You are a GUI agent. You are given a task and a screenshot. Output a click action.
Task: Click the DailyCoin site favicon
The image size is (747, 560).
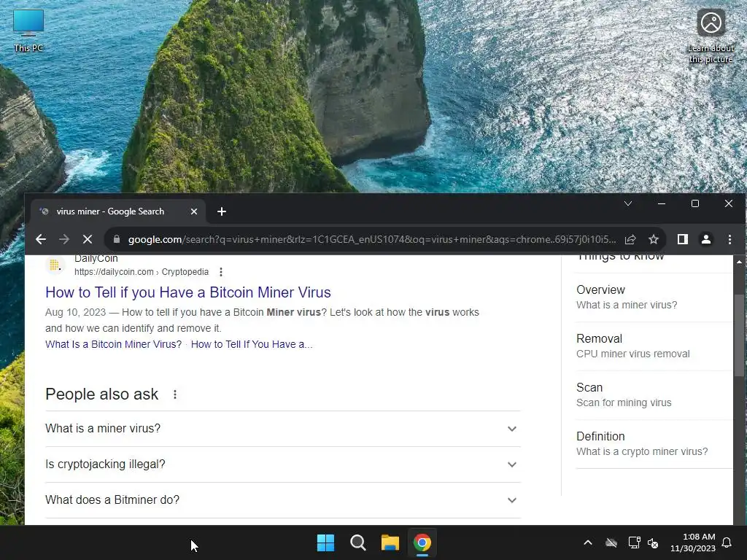pyautogui.click(x=55, y=265)
